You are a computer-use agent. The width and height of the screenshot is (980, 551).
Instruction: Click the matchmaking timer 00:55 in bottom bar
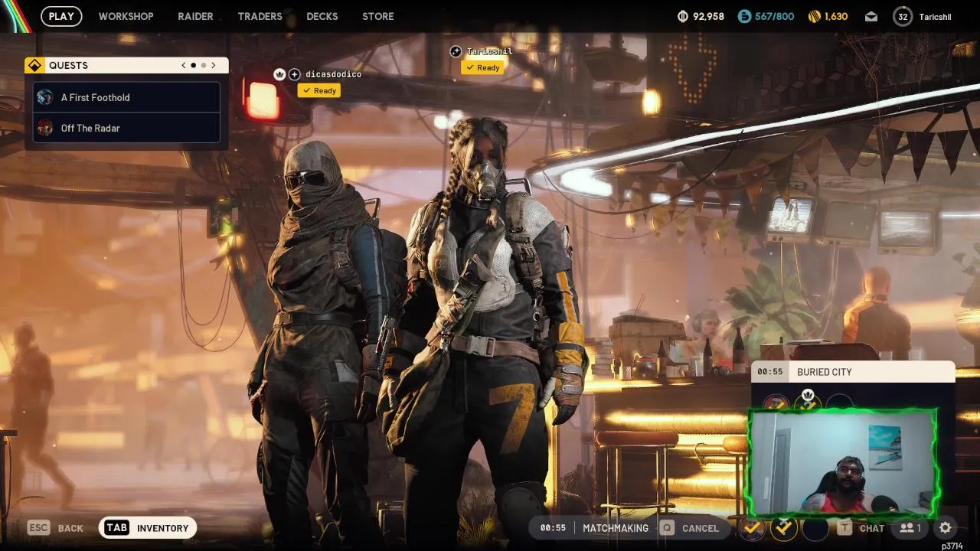pyautogui.click(x=553, y=528)
